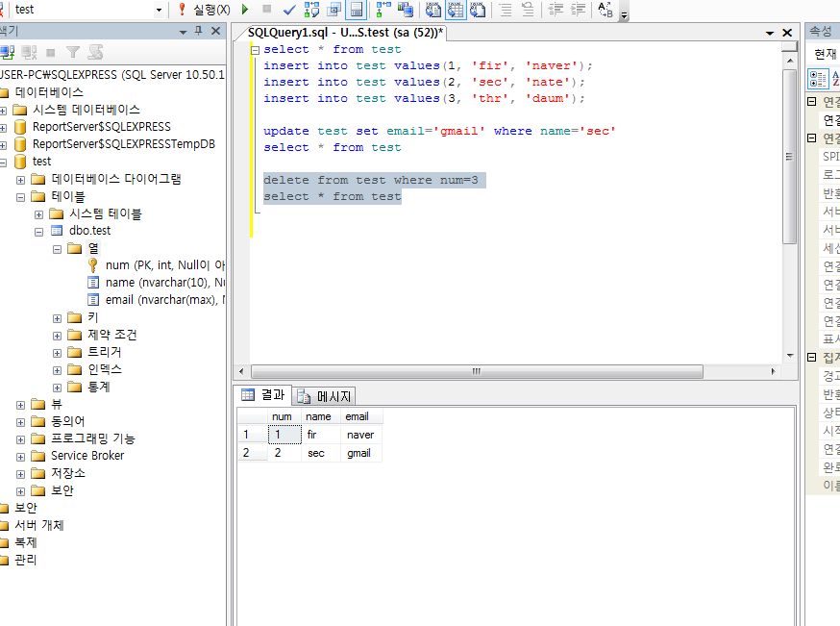Click the 'naver' cell in results grid
This screenshot has width=840, height=626.
coord(361,435)
